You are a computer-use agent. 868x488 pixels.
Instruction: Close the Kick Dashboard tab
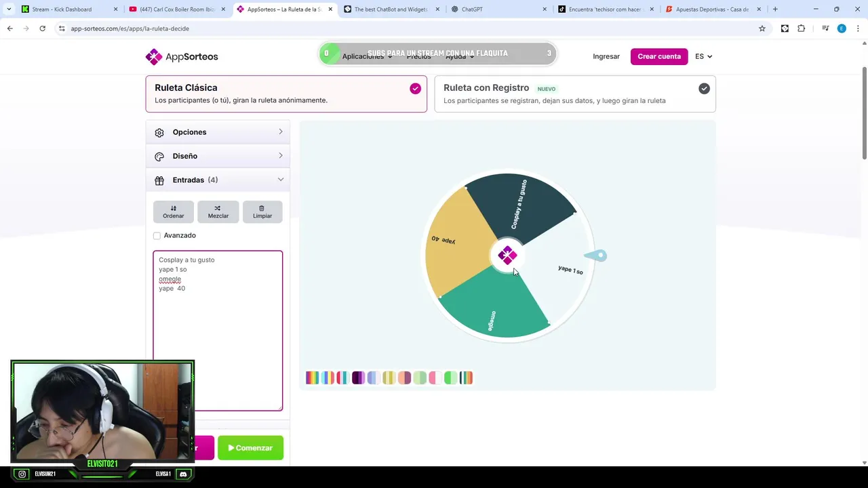(115, 9)
